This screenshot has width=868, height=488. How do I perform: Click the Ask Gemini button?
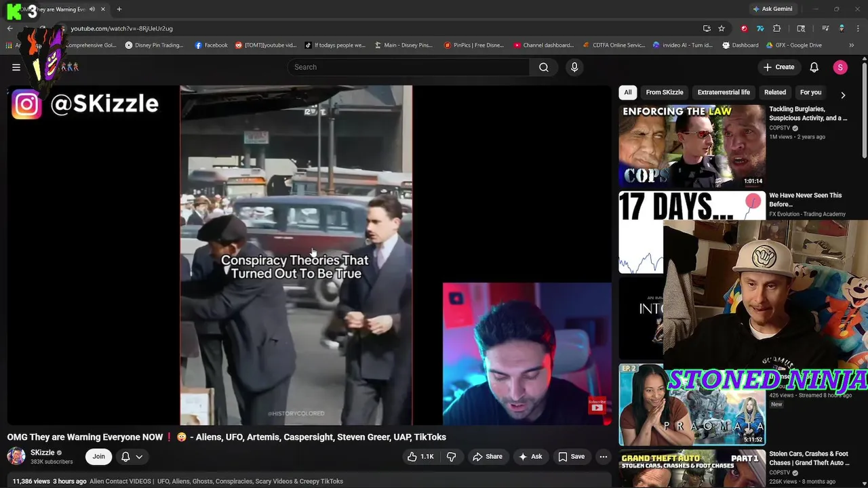tap(772, 9)
